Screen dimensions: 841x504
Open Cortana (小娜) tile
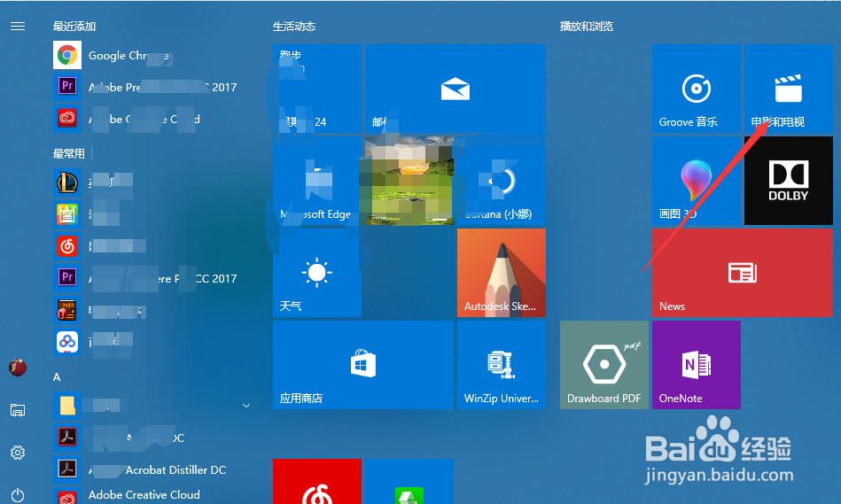[x=502, y=181]
